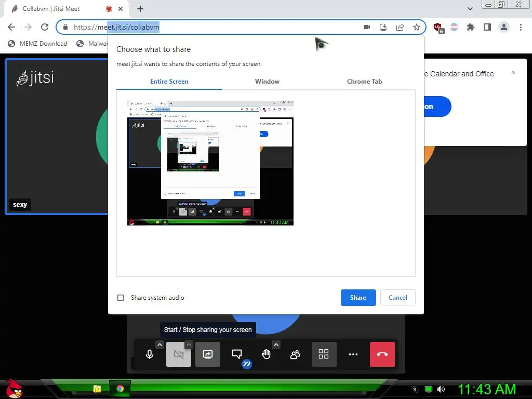This screenshot has height=399, width=532.
Task: Enable Share system audio checkbox
Action: (121, 298)
